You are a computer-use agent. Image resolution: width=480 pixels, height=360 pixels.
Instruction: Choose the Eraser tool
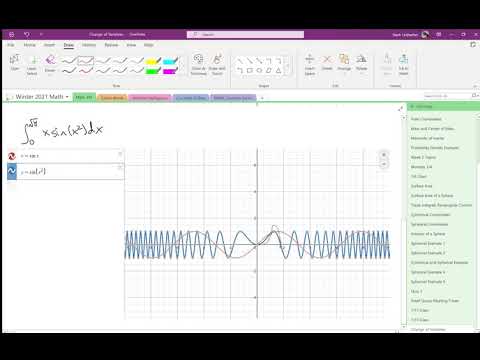pos(50,64)
